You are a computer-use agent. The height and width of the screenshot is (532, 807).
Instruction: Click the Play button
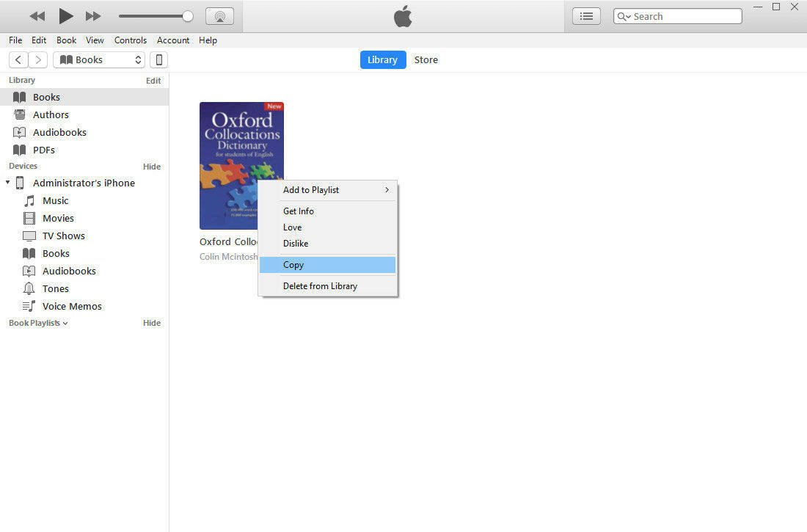pyautogui.click(x=65, y=16)
